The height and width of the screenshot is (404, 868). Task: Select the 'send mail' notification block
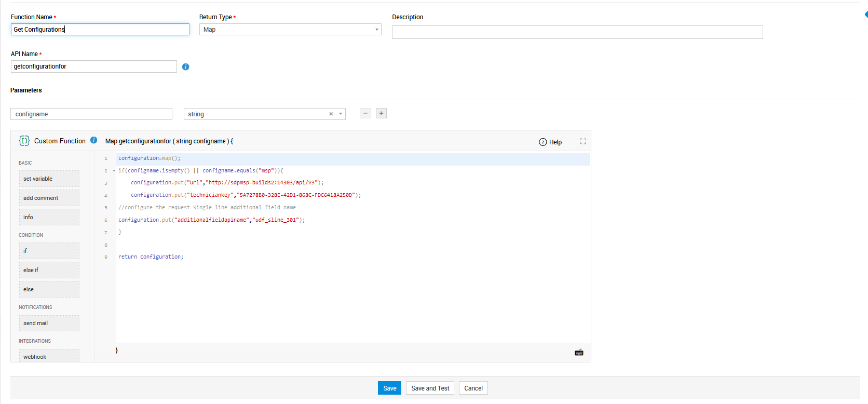pos(49,323)
